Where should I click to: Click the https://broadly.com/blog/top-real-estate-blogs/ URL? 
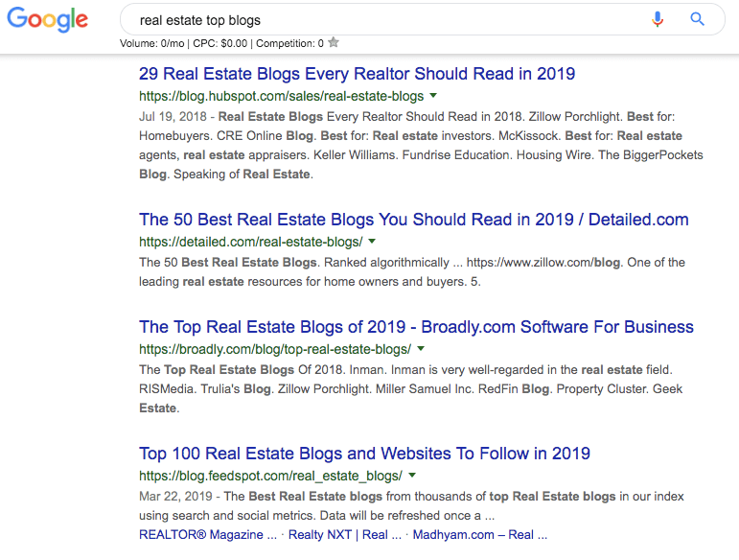(x=275, y=349)
